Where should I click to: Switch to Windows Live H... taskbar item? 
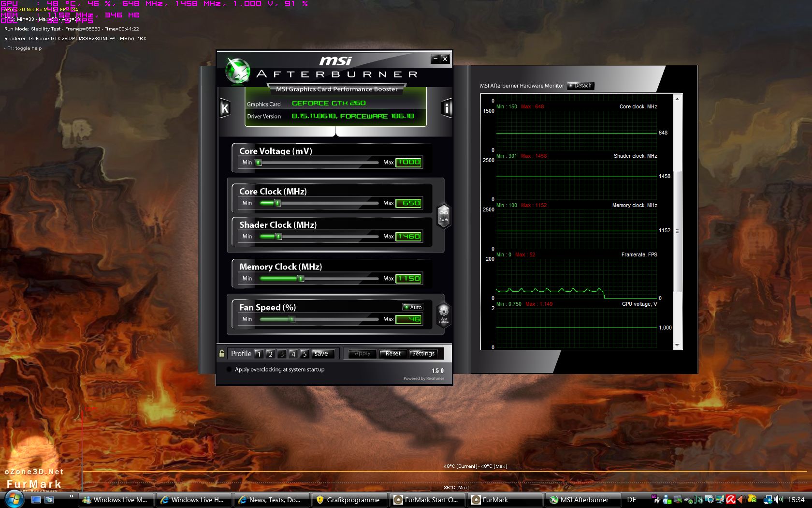tap(194, 500)
